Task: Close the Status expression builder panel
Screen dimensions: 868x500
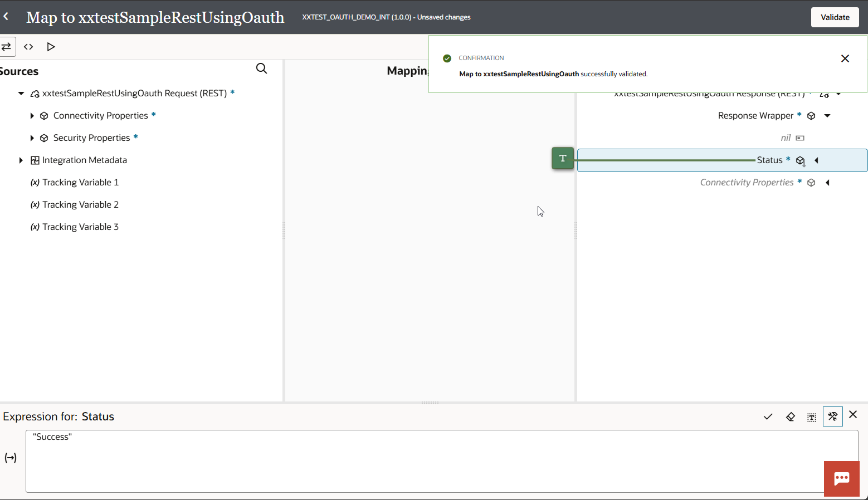Action: tap(853, 414)
